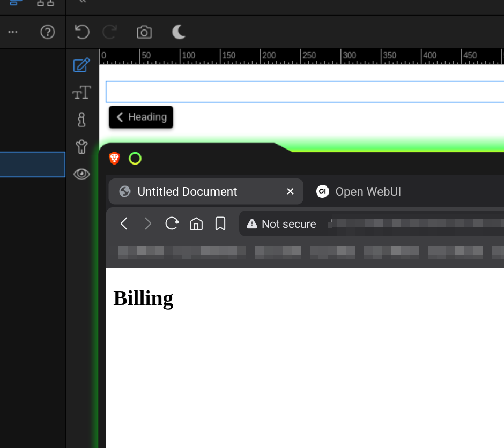Reload the page in the browser

(x=172, y=223)
